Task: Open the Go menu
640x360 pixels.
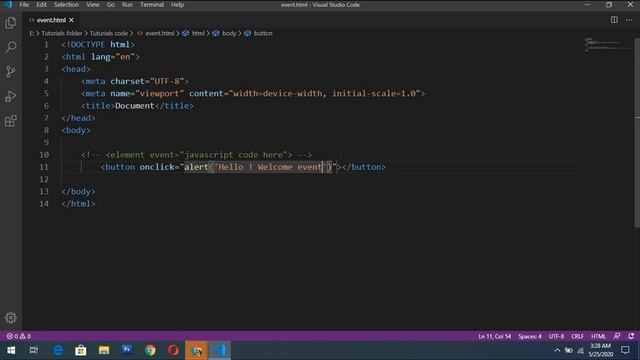Action: pyautogui.click(x=111, y=4)
